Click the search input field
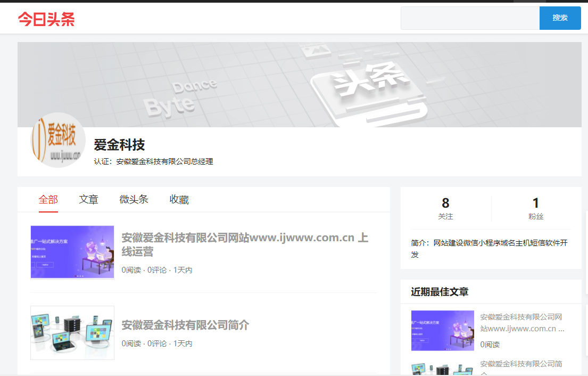 point(470,18)
